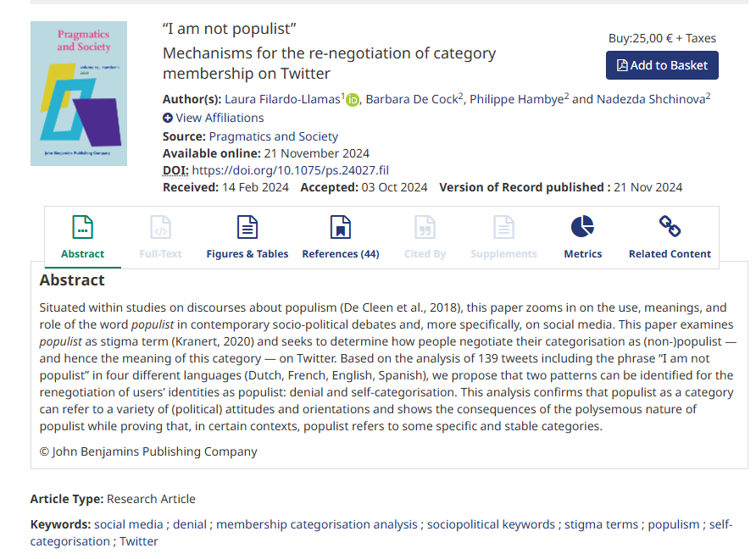Click the journal cover thumbnail
Viewport: 756px width, 559px height.
[78, 93]
